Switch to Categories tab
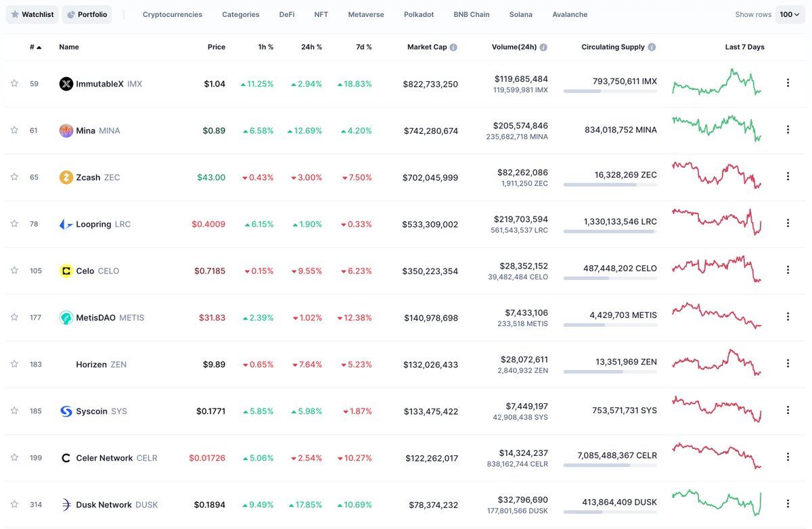Image resolution: width=812 pixels, height=529 pixels. point(241,14)
